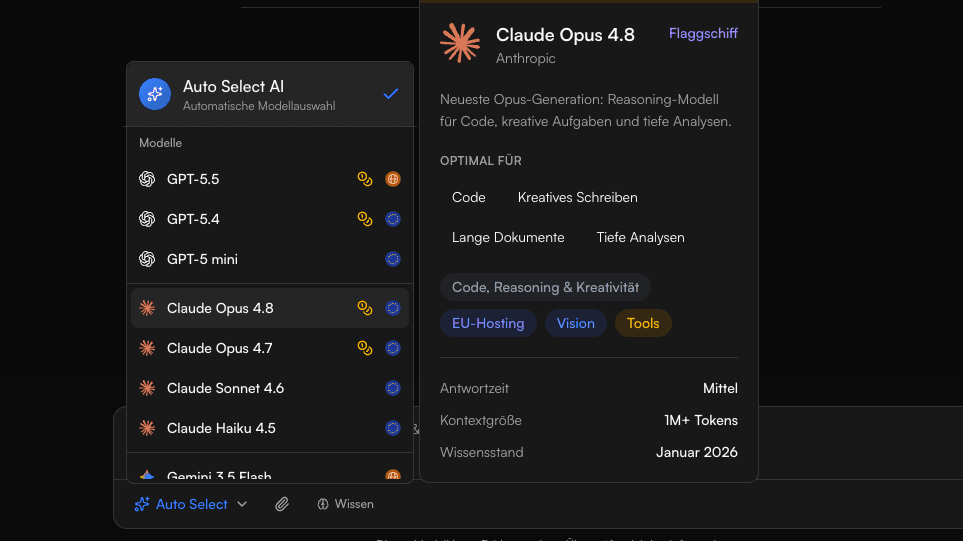Image resolution: width=963 pixels, height=541 pixels.
Task: Click the Anthropic logo beside Claude Opus 4.8 in the list
Action: point(147,308)
